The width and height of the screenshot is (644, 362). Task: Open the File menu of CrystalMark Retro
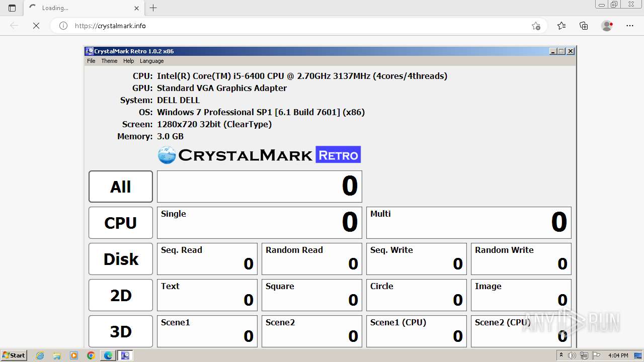91,61
